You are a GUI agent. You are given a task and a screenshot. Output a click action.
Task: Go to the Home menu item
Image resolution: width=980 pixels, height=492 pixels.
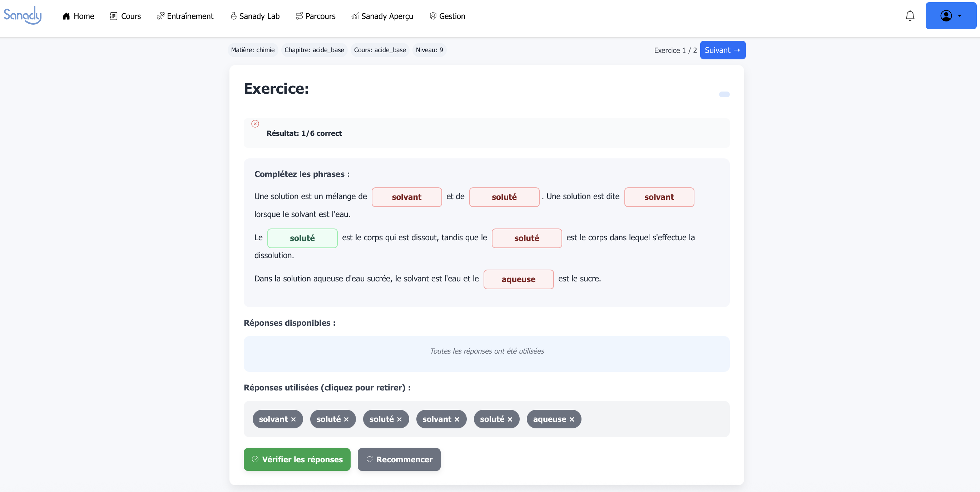(78, 16)
